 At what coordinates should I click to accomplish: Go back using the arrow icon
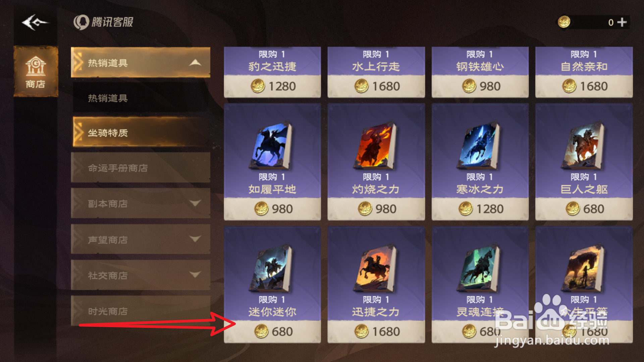tap(35, 22)
